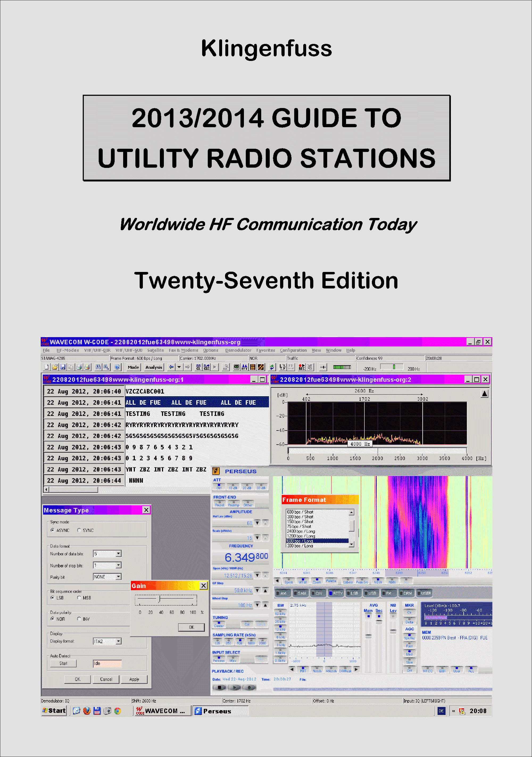Toggle the Preamp front-end button
Image resolution: width=532 pixels, height=757 pixels.
(234, 503)
